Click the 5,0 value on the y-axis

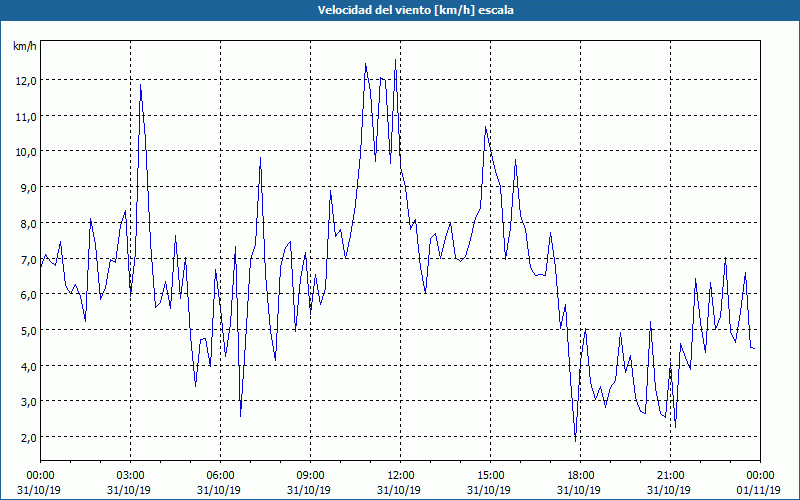pyautogui.click(x=28, y=330)
